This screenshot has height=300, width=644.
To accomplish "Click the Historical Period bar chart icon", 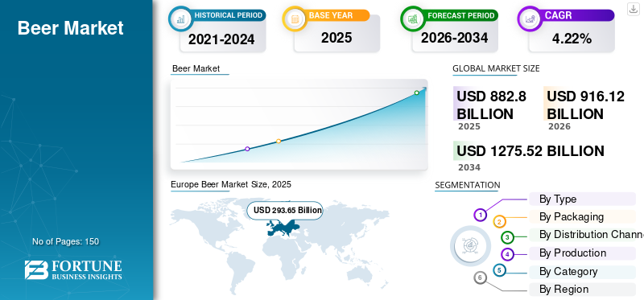I will coord(180,18).
